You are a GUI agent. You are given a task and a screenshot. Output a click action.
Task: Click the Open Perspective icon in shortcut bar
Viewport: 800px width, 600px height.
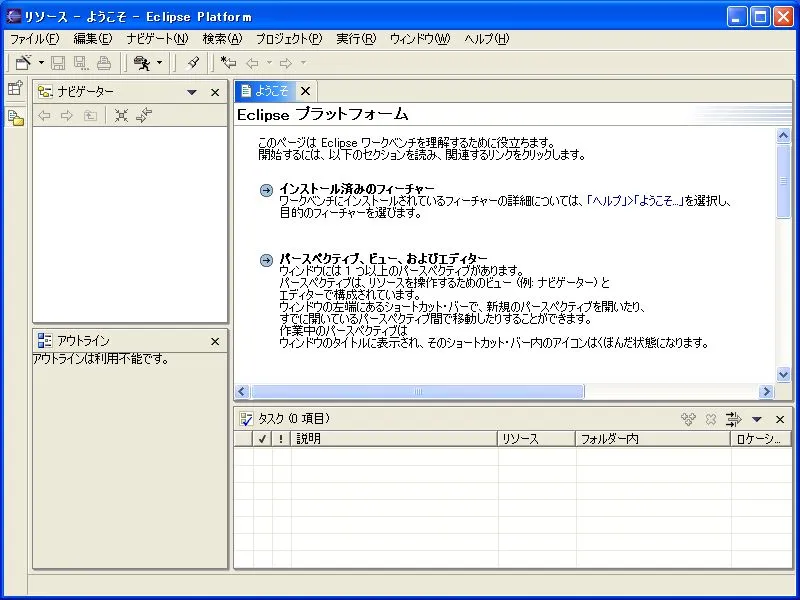pyautogui.click(x=15, y=89)
